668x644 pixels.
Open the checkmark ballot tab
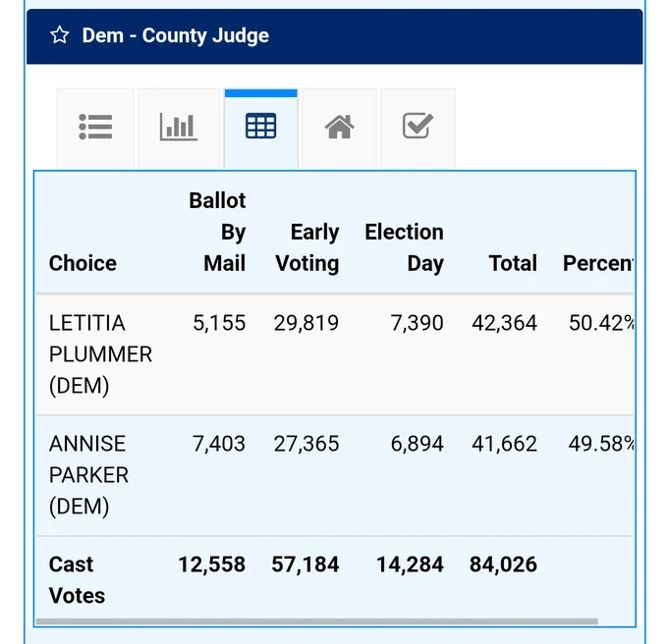click(x=417, y=128)
